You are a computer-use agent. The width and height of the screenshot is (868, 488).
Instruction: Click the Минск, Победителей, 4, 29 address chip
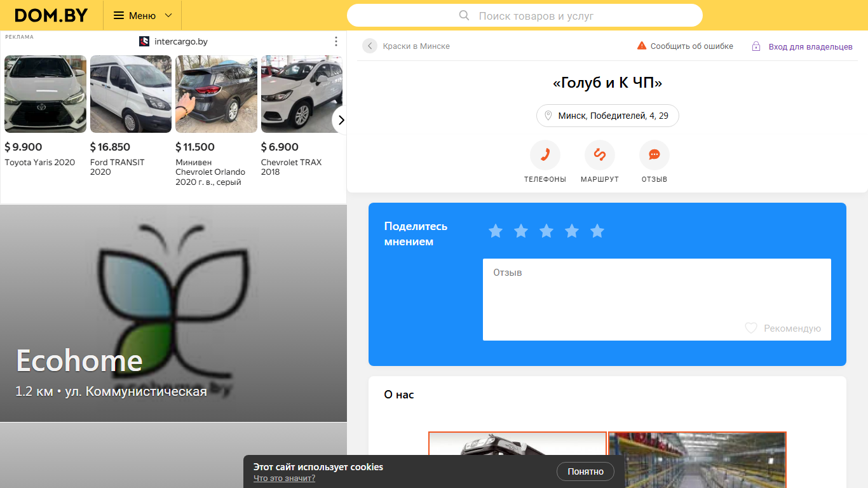pyautogui.click(x=607, y=116)
